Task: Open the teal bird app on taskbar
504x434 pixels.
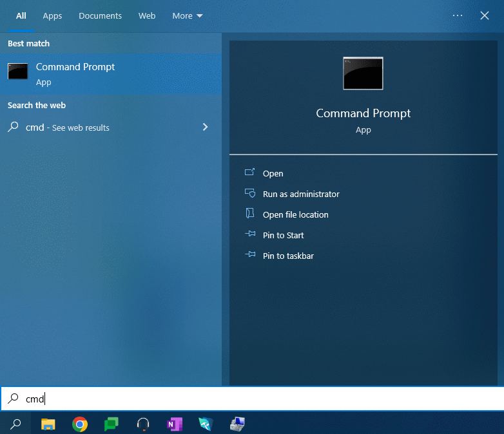Action: point(206,424)
